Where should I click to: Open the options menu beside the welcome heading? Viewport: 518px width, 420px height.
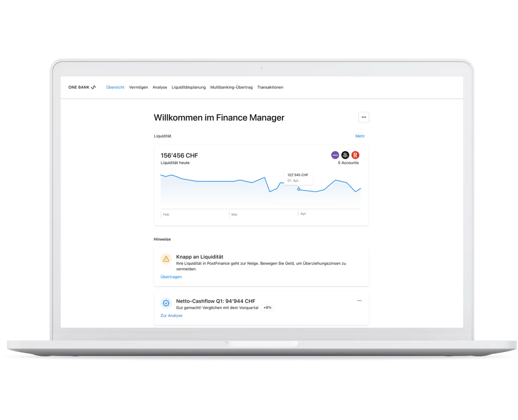pos(364,117)
